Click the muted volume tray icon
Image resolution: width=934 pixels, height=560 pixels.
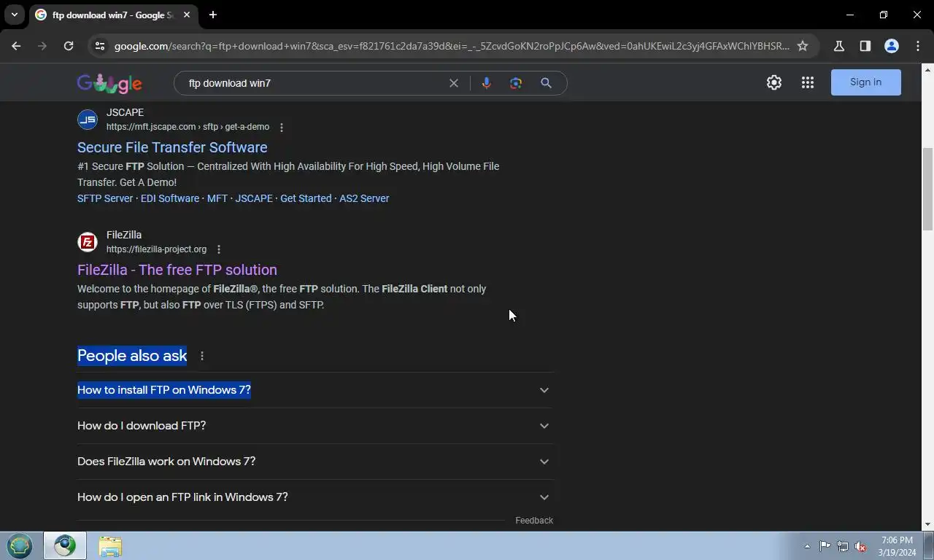coord(860,546)
